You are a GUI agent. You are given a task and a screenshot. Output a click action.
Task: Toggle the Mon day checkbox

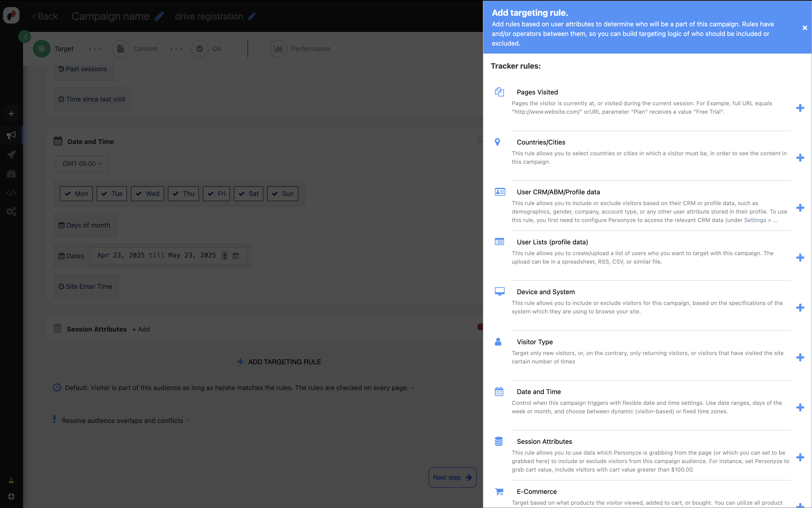click(x=76, y=194)
